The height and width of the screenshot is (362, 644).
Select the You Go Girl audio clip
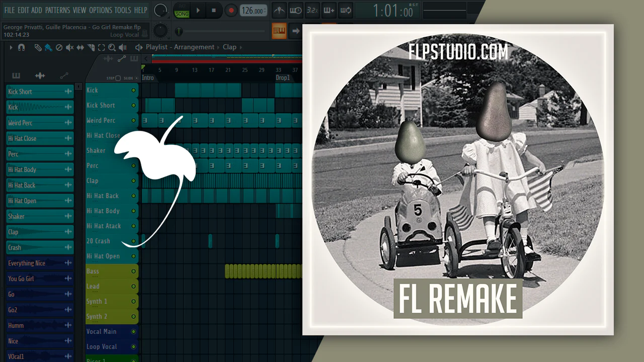click(40, 279)
